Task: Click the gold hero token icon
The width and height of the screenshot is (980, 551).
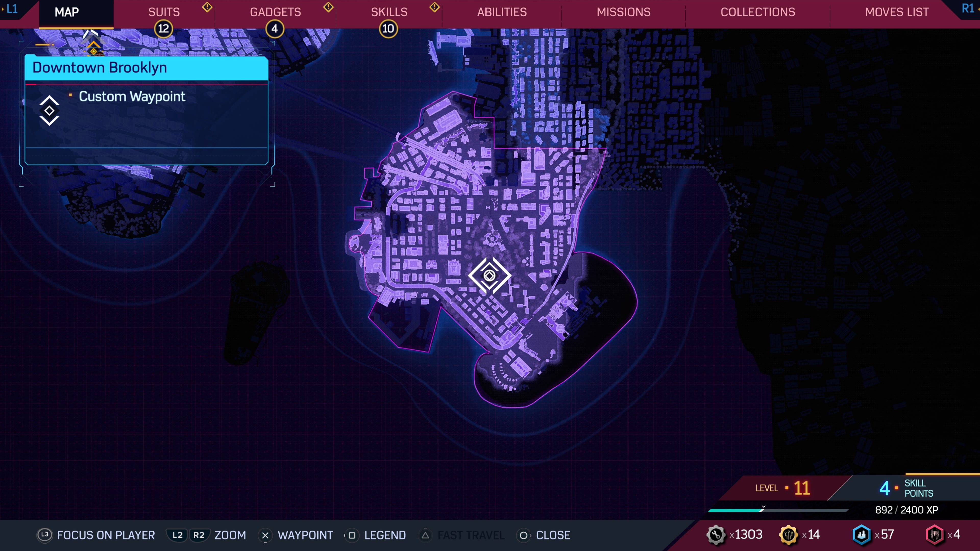Action: tap(788, 535)
